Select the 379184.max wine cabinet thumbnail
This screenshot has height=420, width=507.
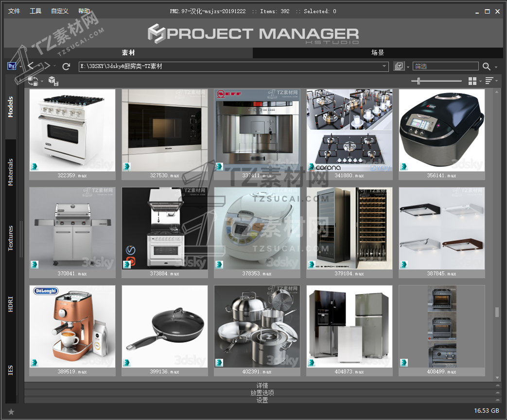[350, 228]
